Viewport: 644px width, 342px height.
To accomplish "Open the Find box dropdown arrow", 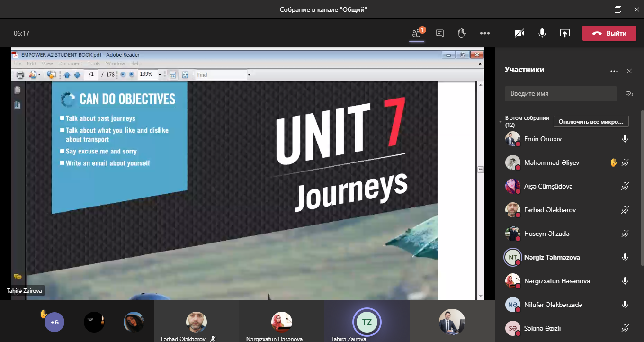I will pyautogui.click(x=249, y=75).
